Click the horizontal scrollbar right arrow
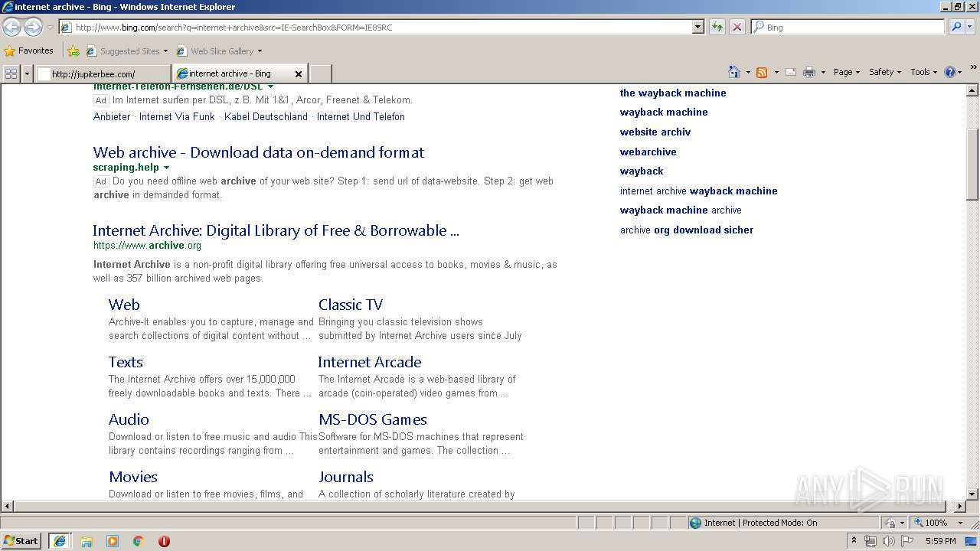 [x=961, y=506]
